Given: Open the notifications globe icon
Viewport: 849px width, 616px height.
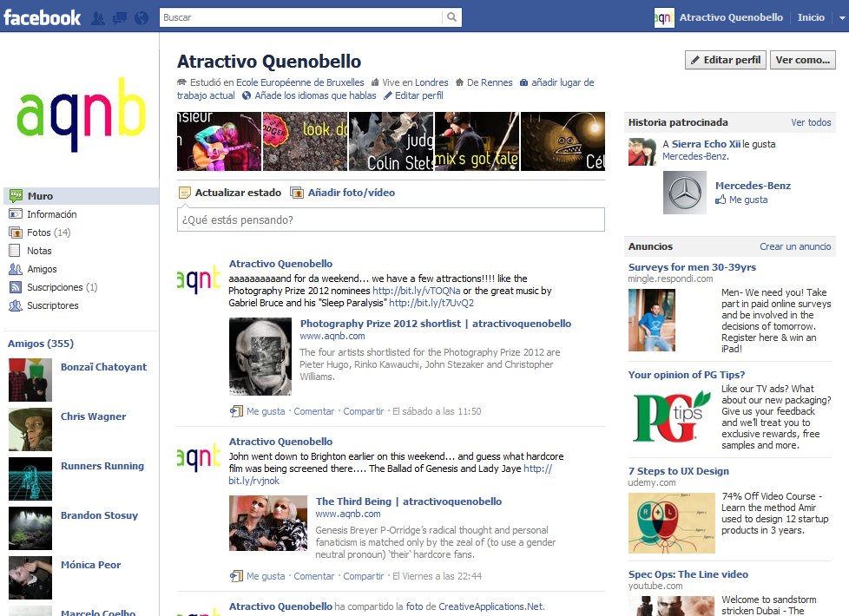Looking at the screenshot, I should [141, 17].
